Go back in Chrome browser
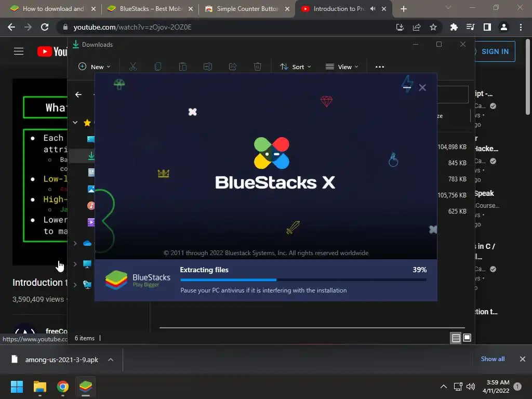This screenshot has width=532, height=399. pos(11,27)
